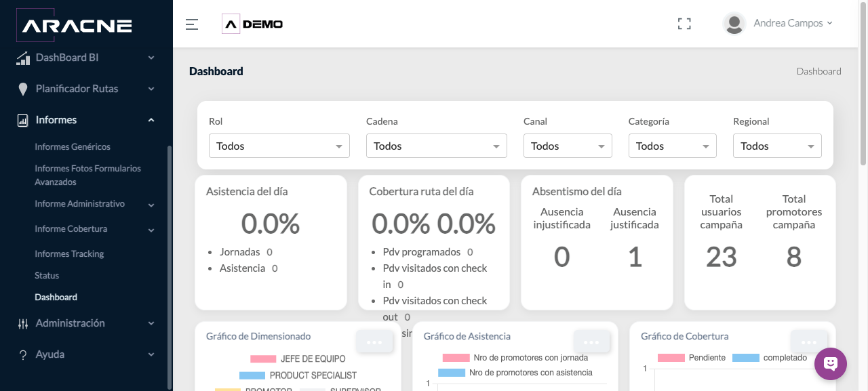868x391 pixels.
Task: Open Informes Genéricos page
Action: 73,146
